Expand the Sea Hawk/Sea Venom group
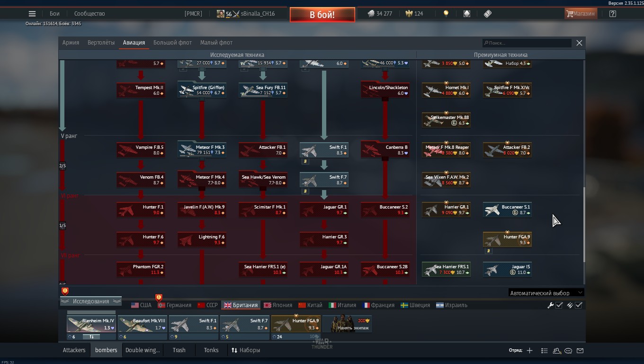This screenshot has width=644, height=364. click(263, 180)
